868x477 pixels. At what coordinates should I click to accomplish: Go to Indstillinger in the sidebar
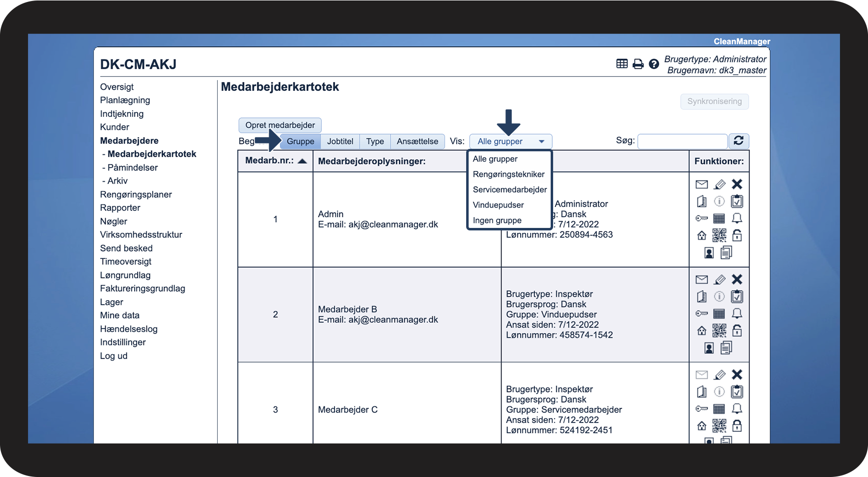pos(123,342)
